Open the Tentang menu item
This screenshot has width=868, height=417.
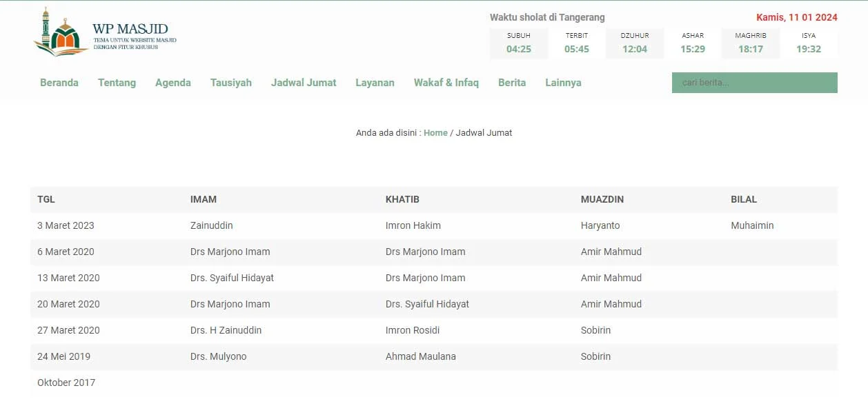pyautogui.click(x=117, y=83)
